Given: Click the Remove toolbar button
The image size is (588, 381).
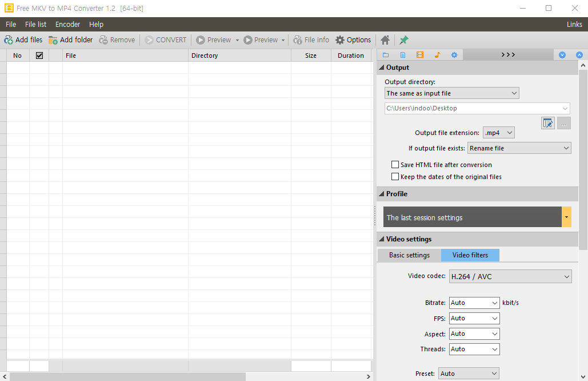Looking at the screenshot, I should pyautogui.click(x=117, y=40).
